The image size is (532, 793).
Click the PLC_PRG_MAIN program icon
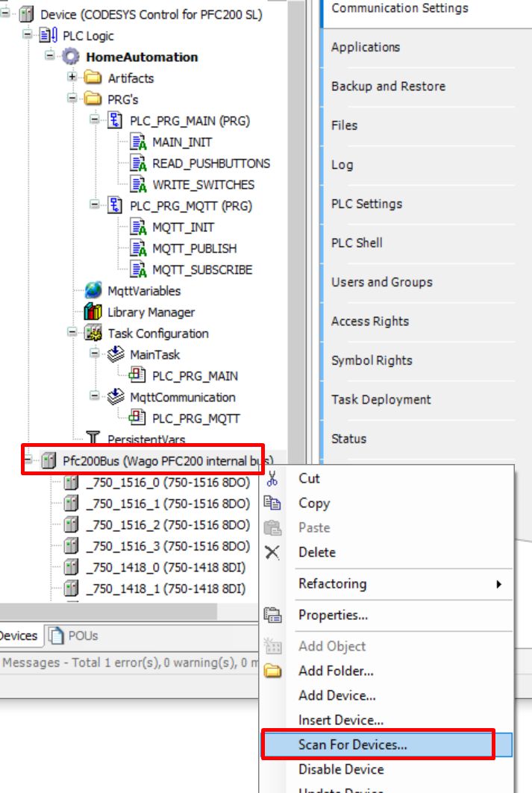point(116,120)
